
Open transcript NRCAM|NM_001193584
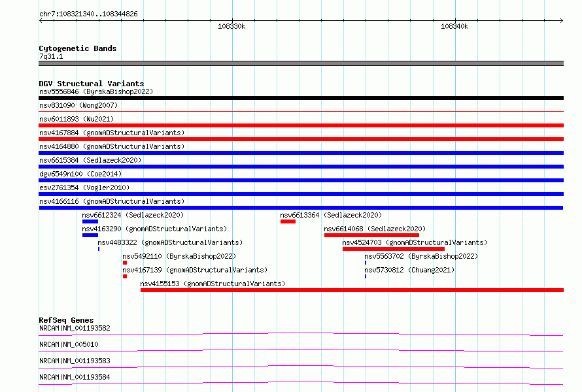pyautogui.click(x=75, y=377)
